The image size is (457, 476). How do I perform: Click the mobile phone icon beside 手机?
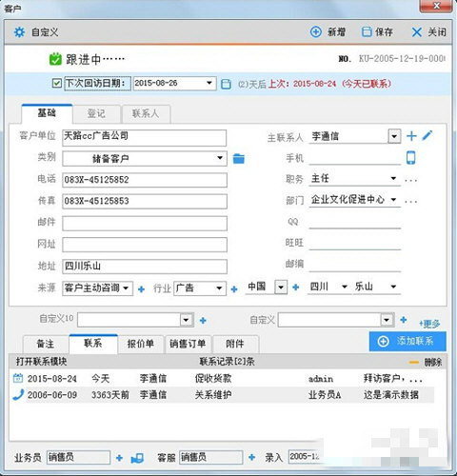(410, 158)
